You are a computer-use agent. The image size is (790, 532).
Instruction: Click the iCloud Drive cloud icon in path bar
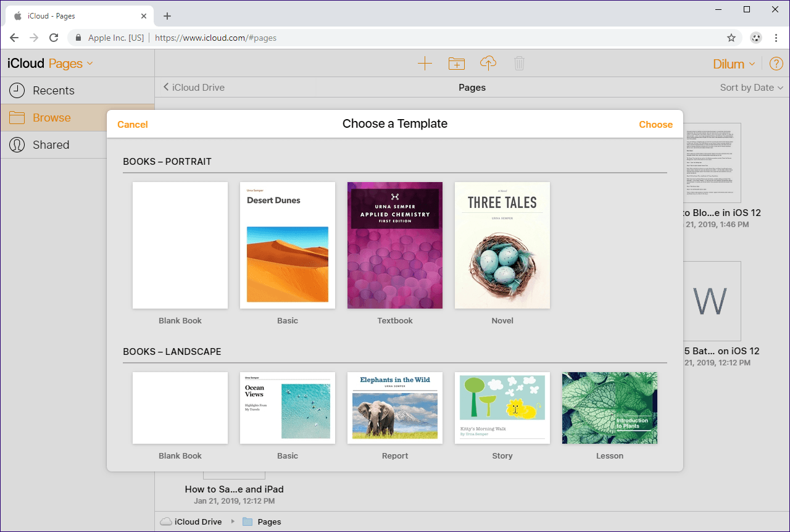pos(165,522)
